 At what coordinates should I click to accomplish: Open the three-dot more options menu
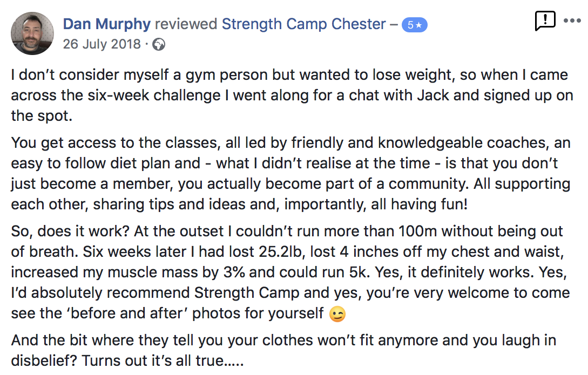(x=572, y=21)
